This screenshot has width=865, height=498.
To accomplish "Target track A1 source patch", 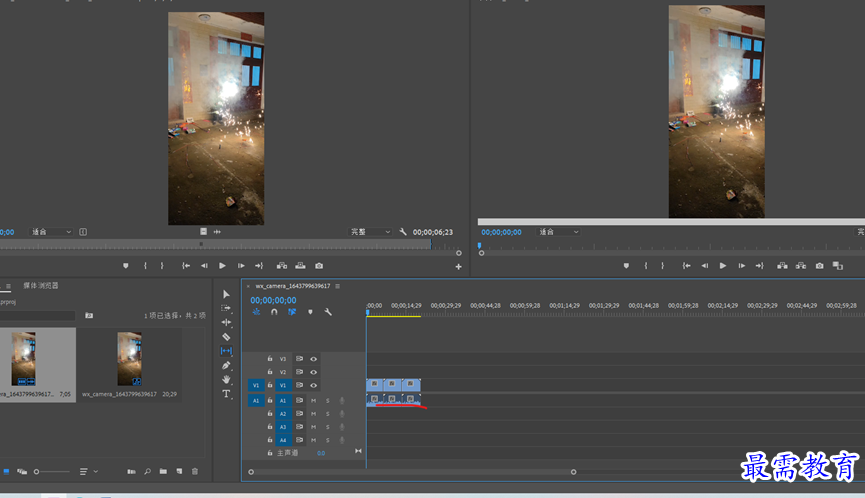I will [256, 400].
